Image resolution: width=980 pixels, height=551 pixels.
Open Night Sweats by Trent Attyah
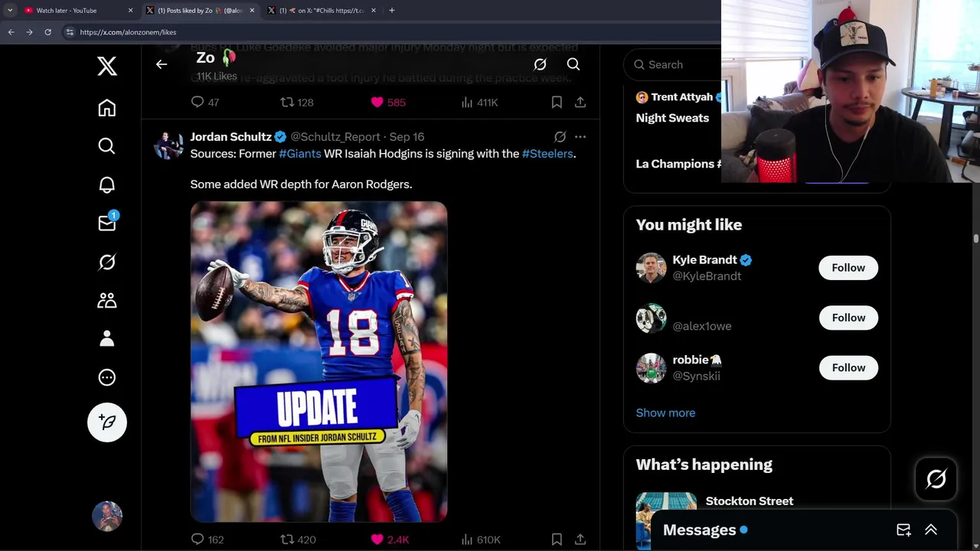[672, 118]
